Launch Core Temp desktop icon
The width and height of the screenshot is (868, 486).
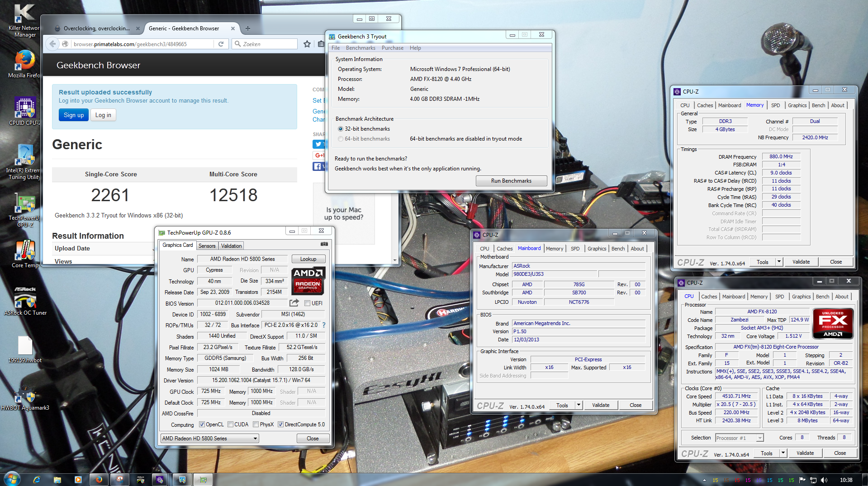click(x=25, y=254)
